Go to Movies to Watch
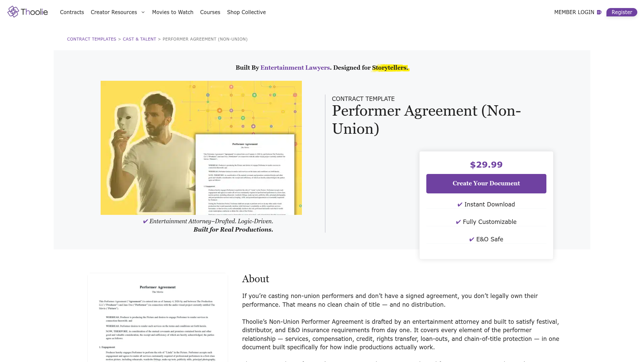644x362 pixels. [x=173, y=12]
